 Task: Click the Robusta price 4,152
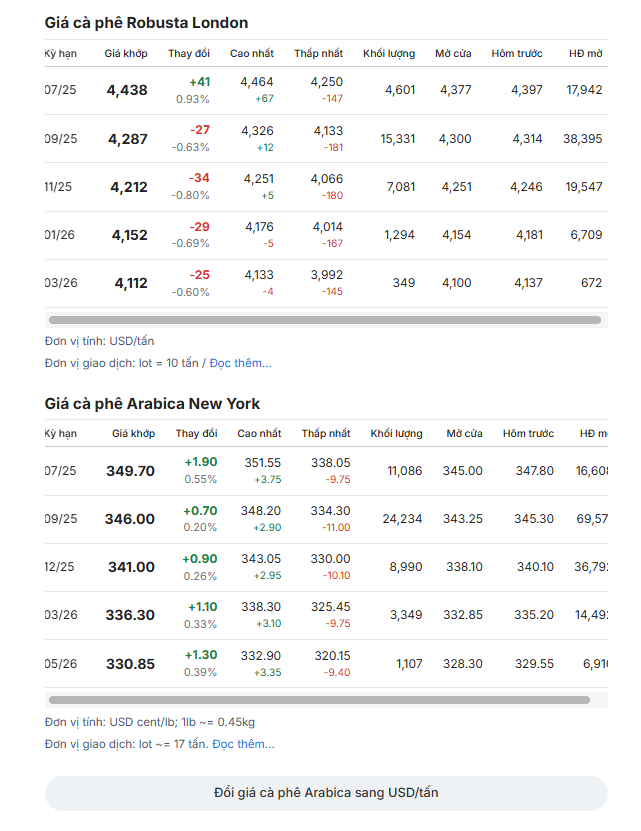click(x=129, y=235)
